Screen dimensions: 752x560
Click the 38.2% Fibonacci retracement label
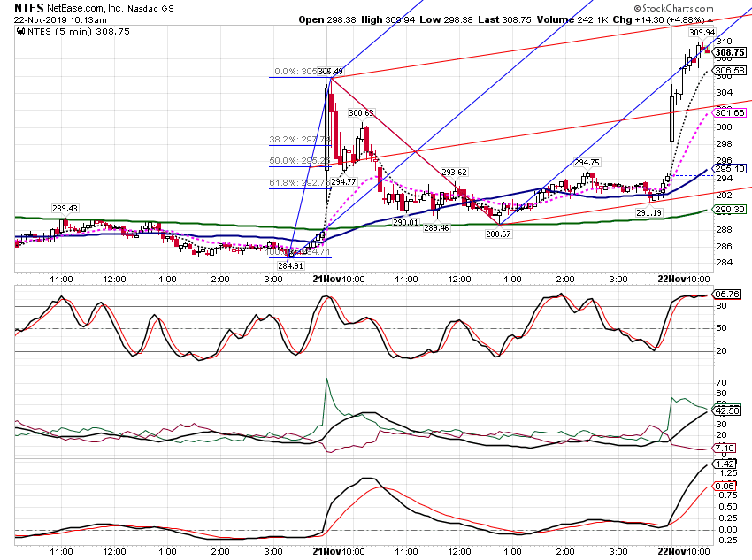(300, 140)
